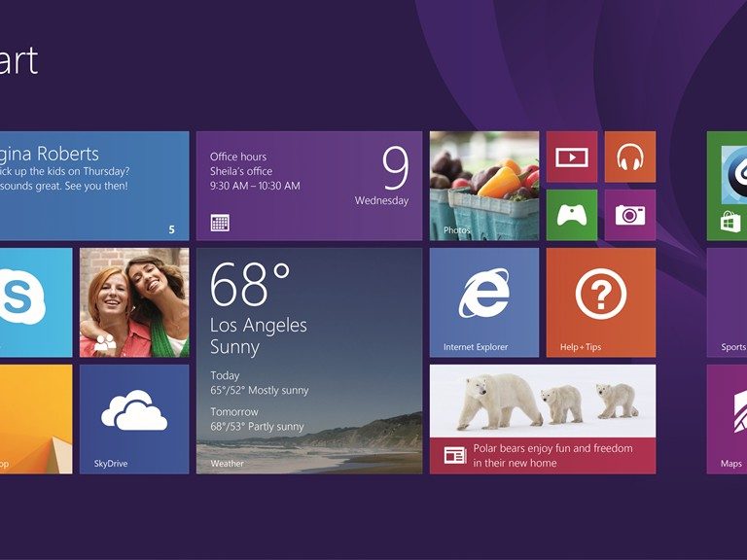Click '9:30 AM – 10:30 AM' appointment time
Screen dimensions: 747x560
(x=256, y=186)
